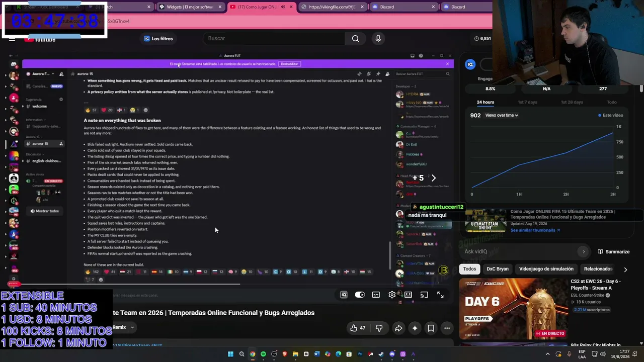Open the Windows Start menu

click(x=231, y=354)
